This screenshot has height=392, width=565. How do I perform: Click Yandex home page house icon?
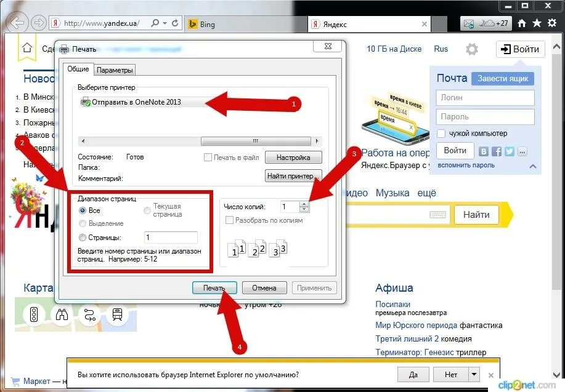(27, 47)
